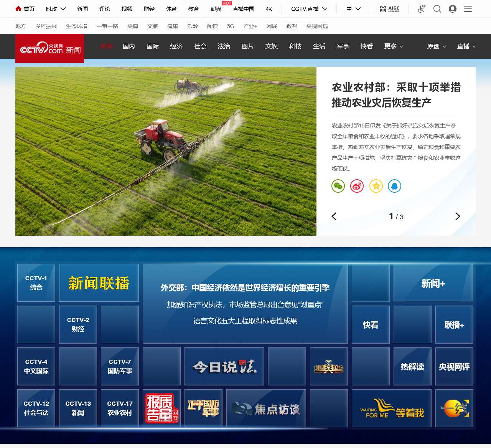
Task: Expand the 时政 dropdown
Action: click(x=56, y=8)
